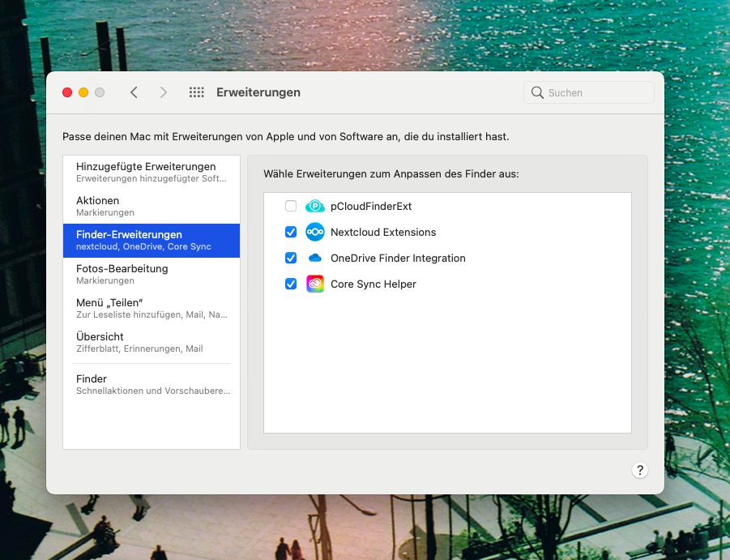Image resolution: width=730 pixels, height=560 pixels.
Task: Minimize the window with yellow button
Action: 83,92
